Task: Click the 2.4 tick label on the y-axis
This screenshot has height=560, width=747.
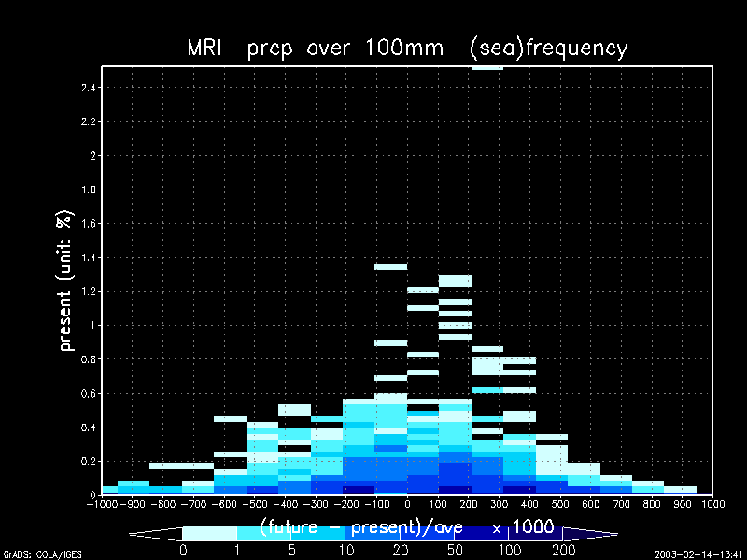Action: 90,88
